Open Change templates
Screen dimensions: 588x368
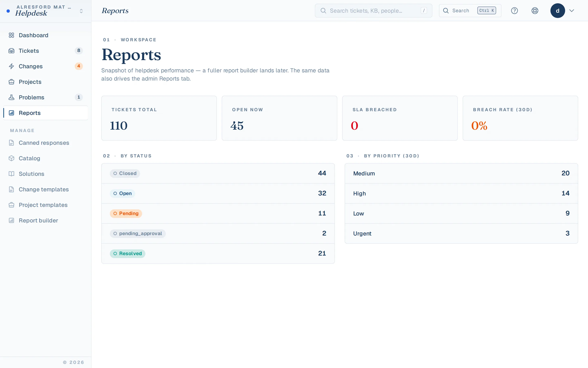[x=46, y=189]
